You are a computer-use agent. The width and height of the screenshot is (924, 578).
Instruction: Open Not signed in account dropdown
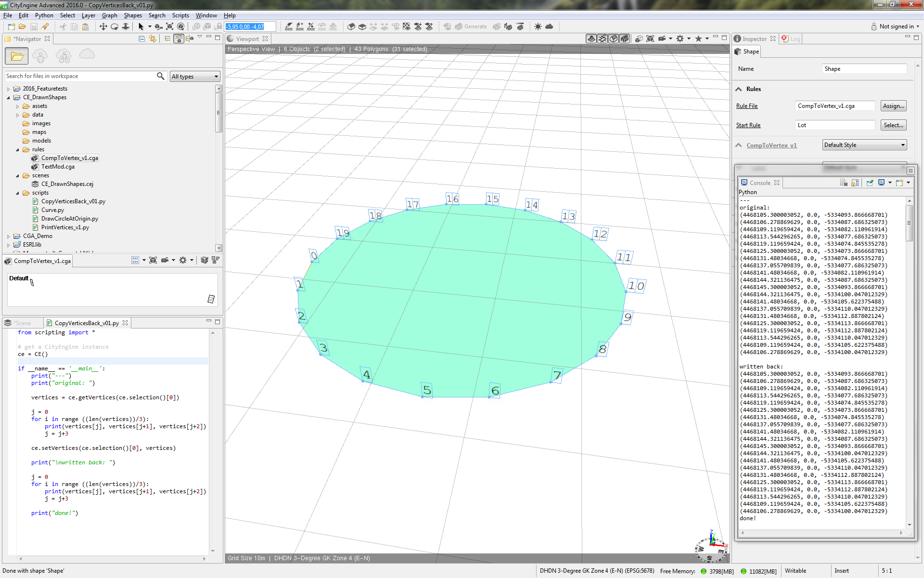[x=895, y=26]
